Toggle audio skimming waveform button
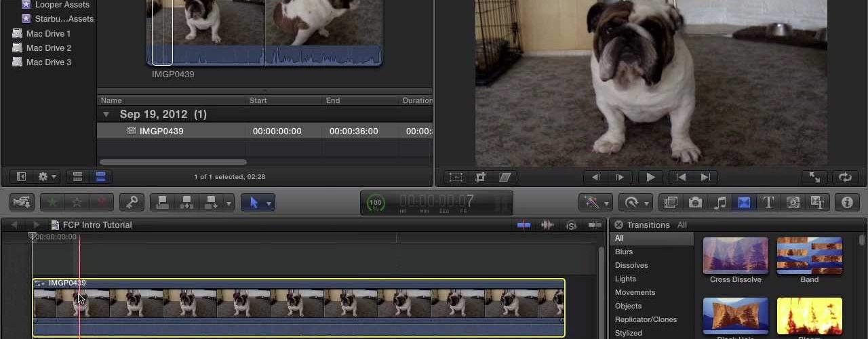Screen dimensions: 868x339 tap(547, 224)
